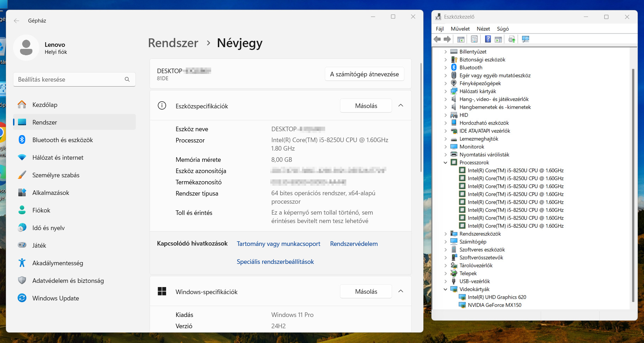Open the Lenovo user account avatar
The image size is (644, 343).
point(26,47)
